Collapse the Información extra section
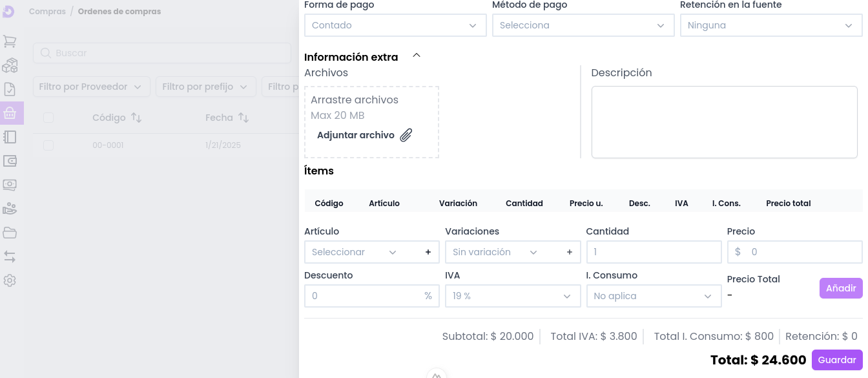This screenshot has height=378, width=868. (x=417, y=56)
